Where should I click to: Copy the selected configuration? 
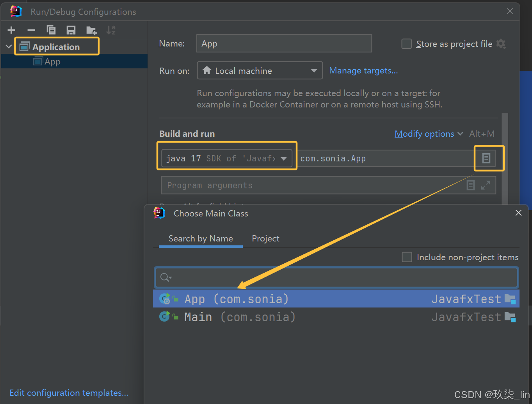pyautogui.click(x=51, y=30)
